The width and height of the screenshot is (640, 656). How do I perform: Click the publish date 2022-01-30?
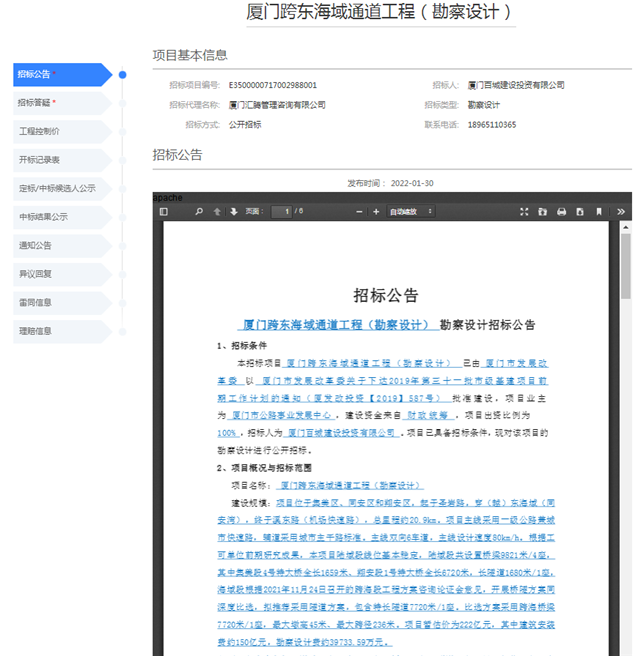click(412, 183)
